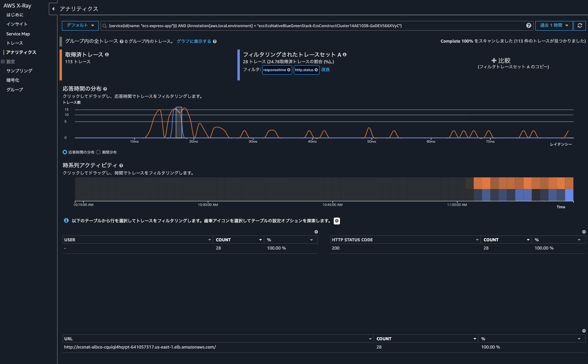Screen dimensions: 588x364
Task: Click the selection box on the response time chart
Action: pos(179,122)
